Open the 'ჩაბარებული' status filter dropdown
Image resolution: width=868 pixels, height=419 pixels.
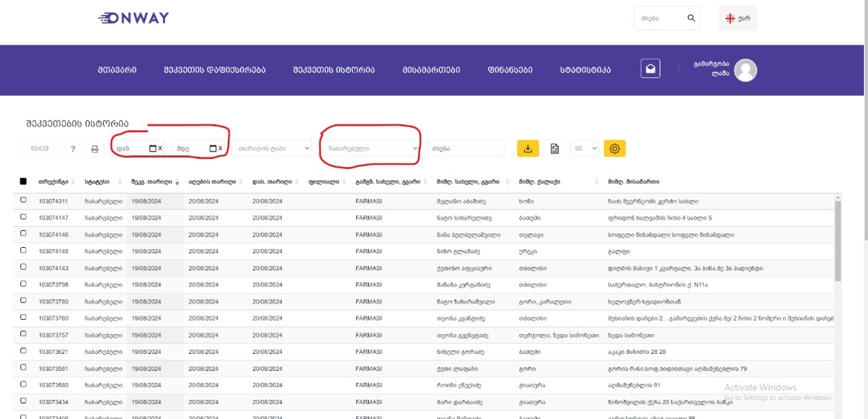tap(371, 149)
